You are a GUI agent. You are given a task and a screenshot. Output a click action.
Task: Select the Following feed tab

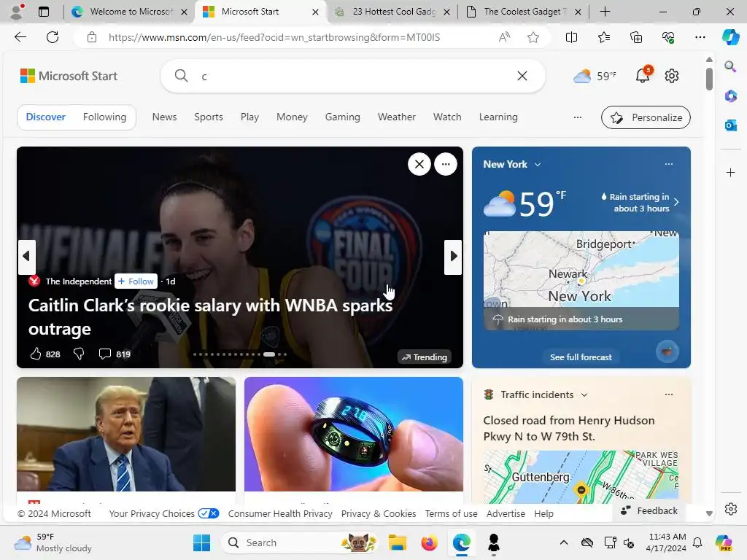point(105,117)
